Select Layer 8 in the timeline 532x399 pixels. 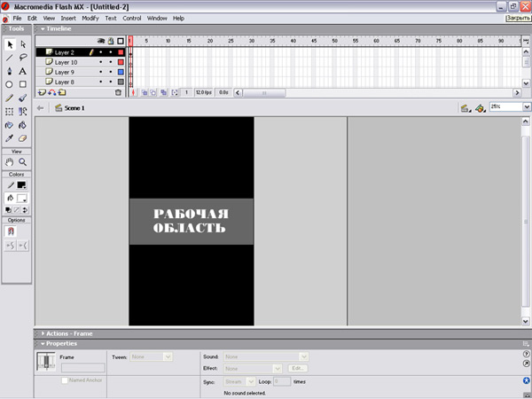[x=66, y=82]
